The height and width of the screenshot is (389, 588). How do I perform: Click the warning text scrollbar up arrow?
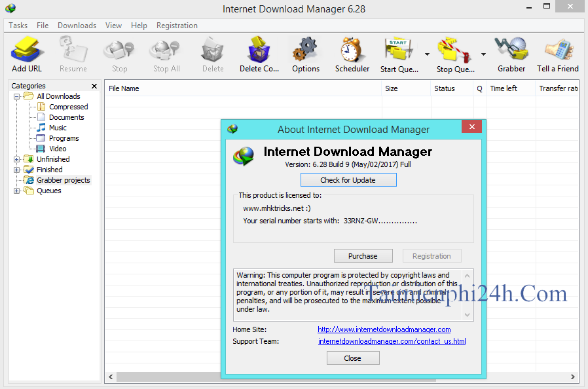click(467, 276)
